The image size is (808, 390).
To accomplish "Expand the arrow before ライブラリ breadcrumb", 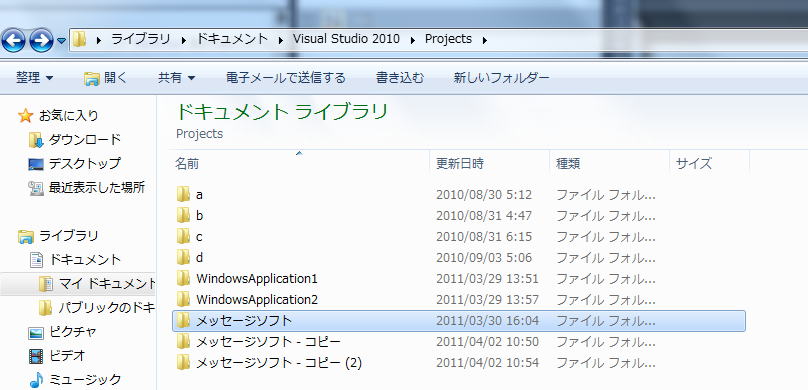I will click(98, 40).
